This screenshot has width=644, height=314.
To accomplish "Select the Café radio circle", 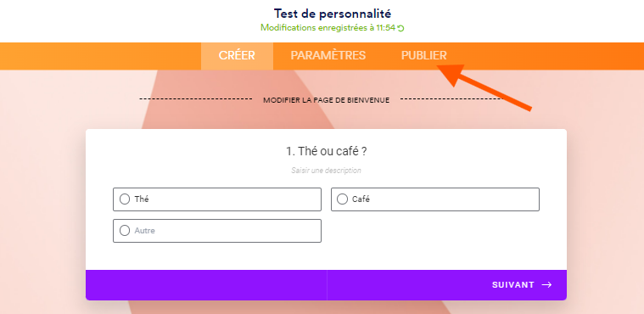I will 342,199.
